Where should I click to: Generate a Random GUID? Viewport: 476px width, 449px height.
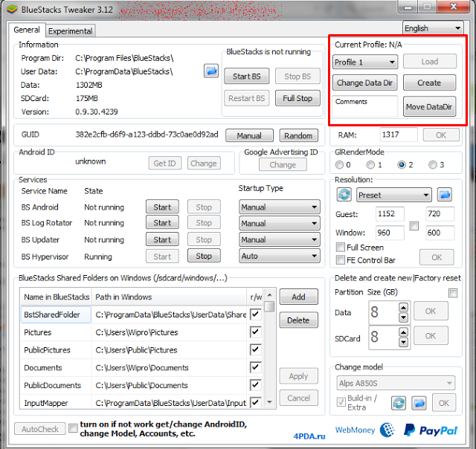[298, 135]
